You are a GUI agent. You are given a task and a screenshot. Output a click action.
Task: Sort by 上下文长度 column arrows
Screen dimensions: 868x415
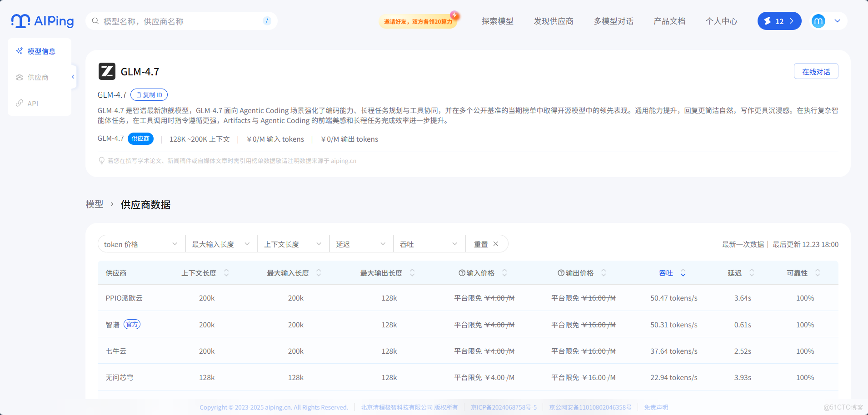[x=226, y=273]
